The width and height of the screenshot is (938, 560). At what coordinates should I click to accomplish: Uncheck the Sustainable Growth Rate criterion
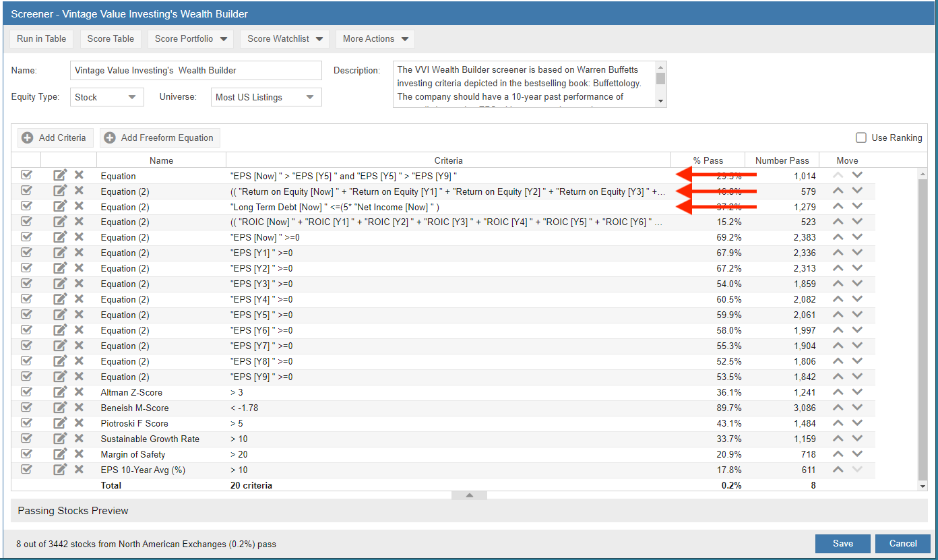(x=27, y=438)
